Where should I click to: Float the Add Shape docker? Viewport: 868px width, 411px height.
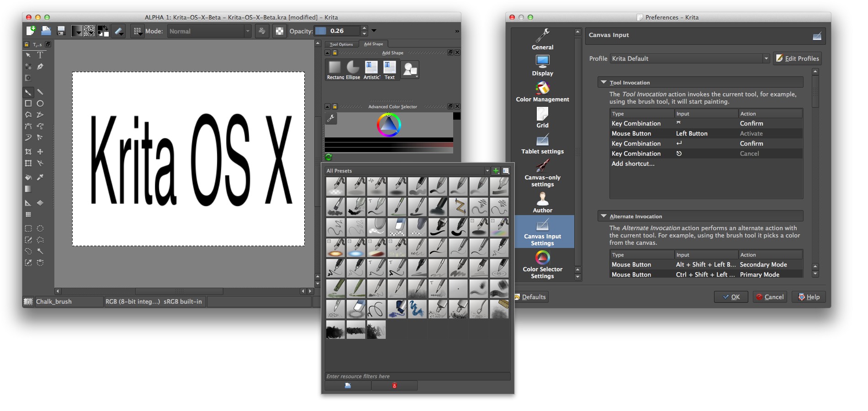pyautogui.click(x=450, y=53)
